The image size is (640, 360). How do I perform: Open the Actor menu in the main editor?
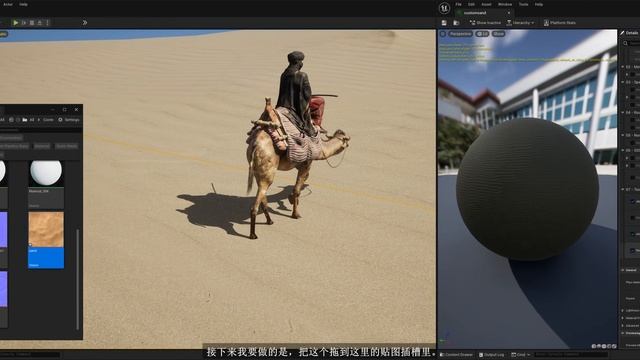(8, 4)
